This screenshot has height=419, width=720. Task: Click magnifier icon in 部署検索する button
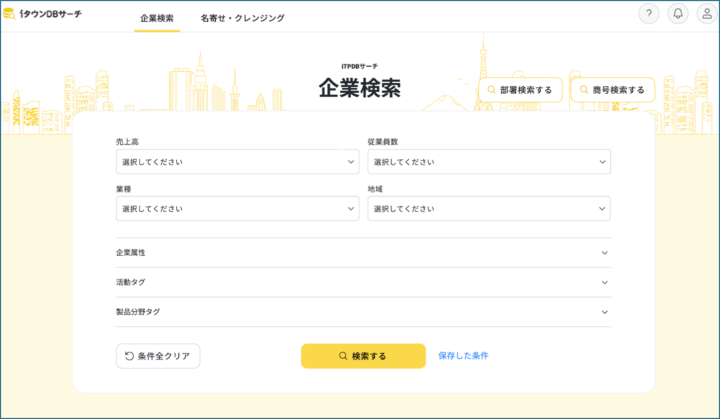(491, 90)
